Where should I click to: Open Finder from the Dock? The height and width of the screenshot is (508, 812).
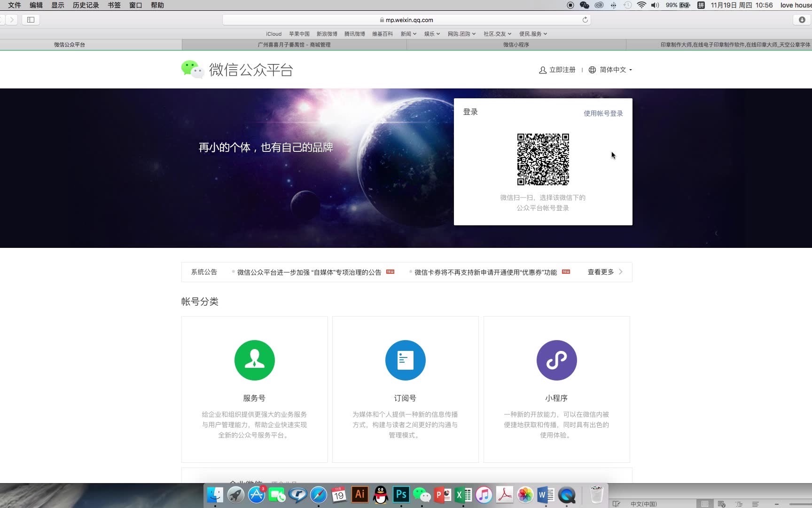[x=215, y=495]
